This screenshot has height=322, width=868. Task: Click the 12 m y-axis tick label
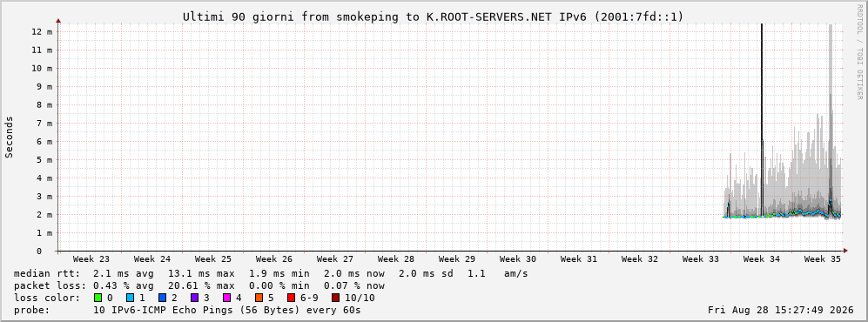[42, 31]
